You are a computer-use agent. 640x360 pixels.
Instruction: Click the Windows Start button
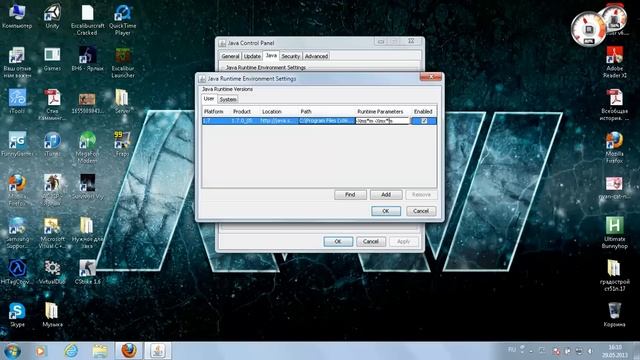(12, 351)
